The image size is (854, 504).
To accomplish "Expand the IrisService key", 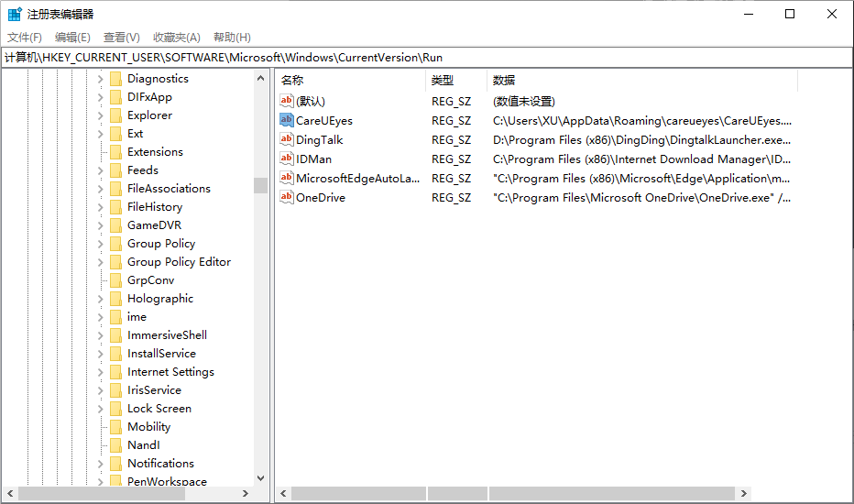I will click(100, 390).
